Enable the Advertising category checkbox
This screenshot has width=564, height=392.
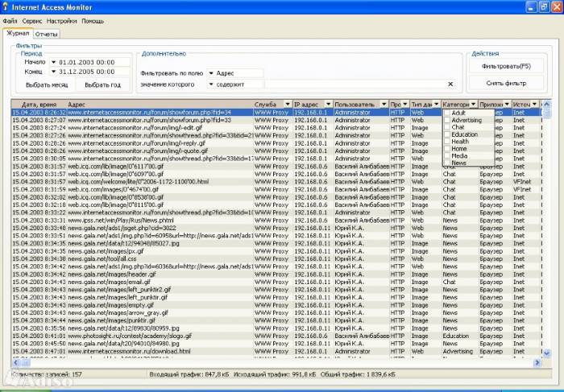[447, 120]
